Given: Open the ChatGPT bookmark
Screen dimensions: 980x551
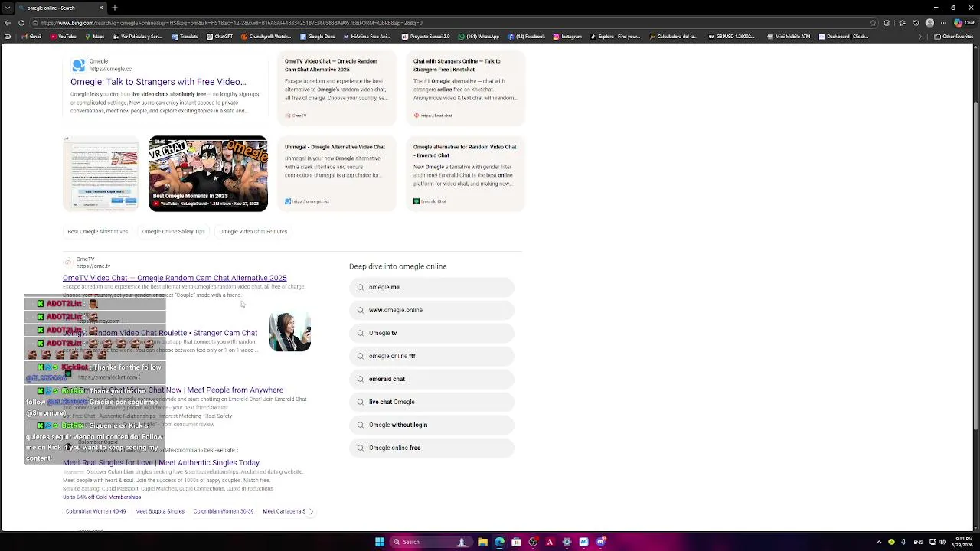Looking at the screenshot, I should pos(220,37).
